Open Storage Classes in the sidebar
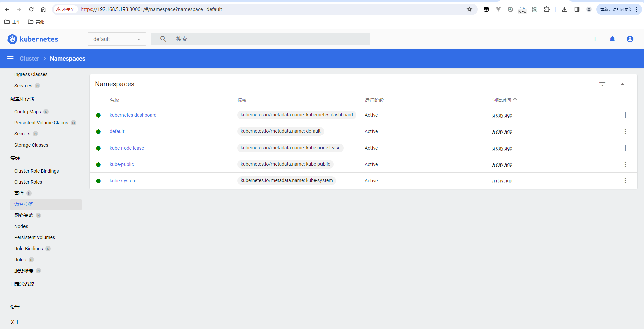The image size is (644, 329). click(x=31, y=145)
